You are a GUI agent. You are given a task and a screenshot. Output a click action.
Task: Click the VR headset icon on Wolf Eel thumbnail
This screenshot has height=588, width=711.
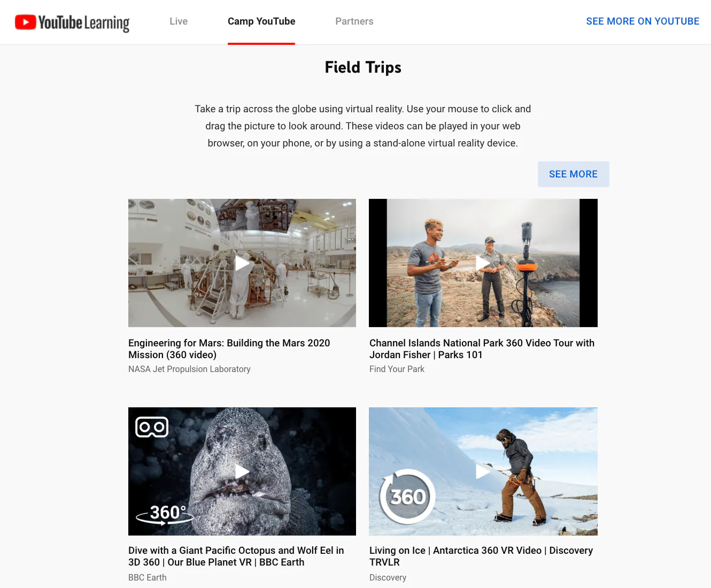[152, 427]
